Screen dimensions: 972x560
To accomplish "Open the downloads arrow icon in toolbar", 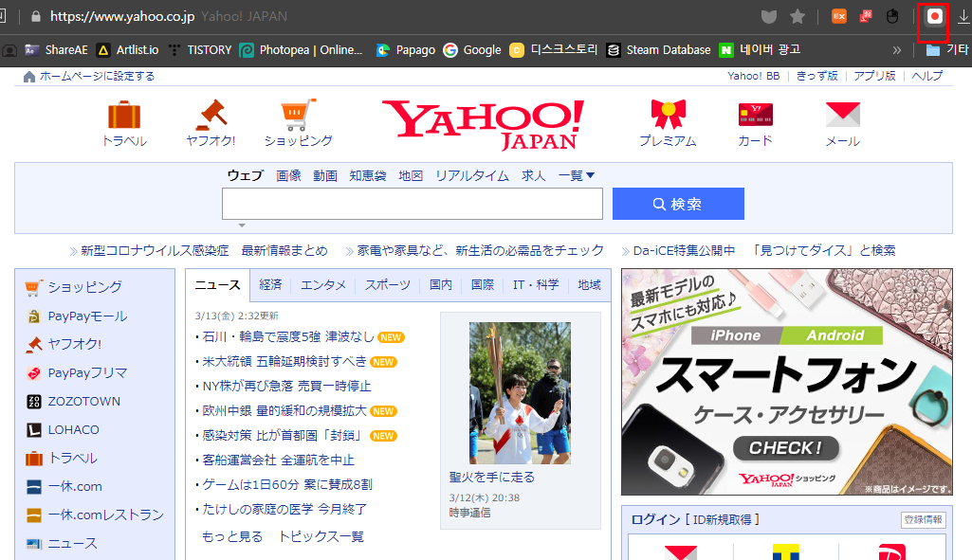I will (x=963, y=17).
